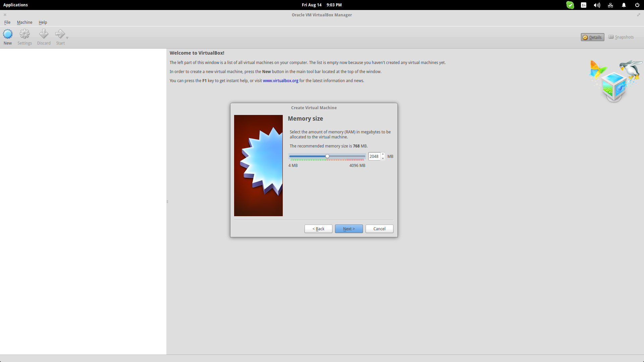Go Back in Create Virtual Machine wizard
Image resolution: width=644 pixels, height=362 pixels.
click(x=318, y=229)
